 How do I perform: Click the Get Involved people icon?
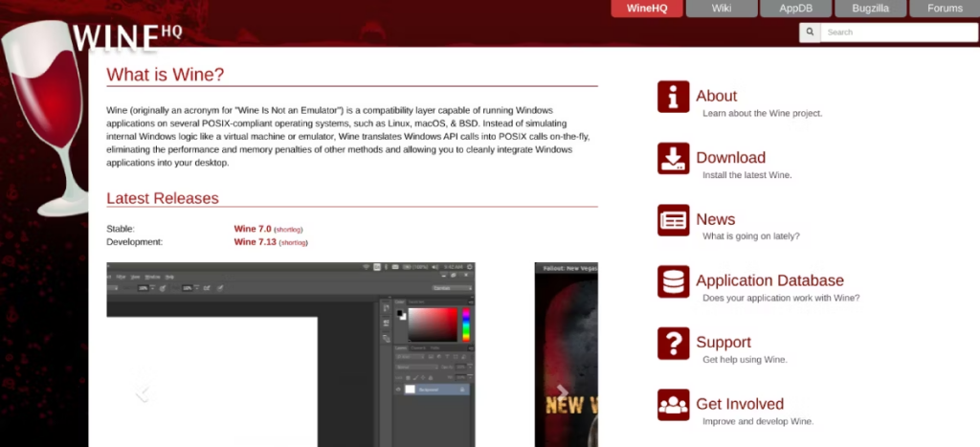point(673,405)
